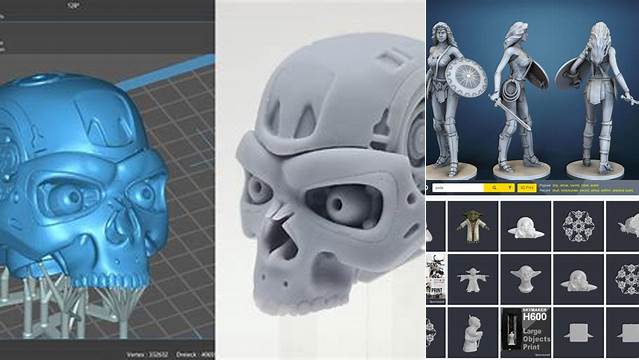
Task: Open the Yoda head bust thumbnail
Action: (526, 279)
